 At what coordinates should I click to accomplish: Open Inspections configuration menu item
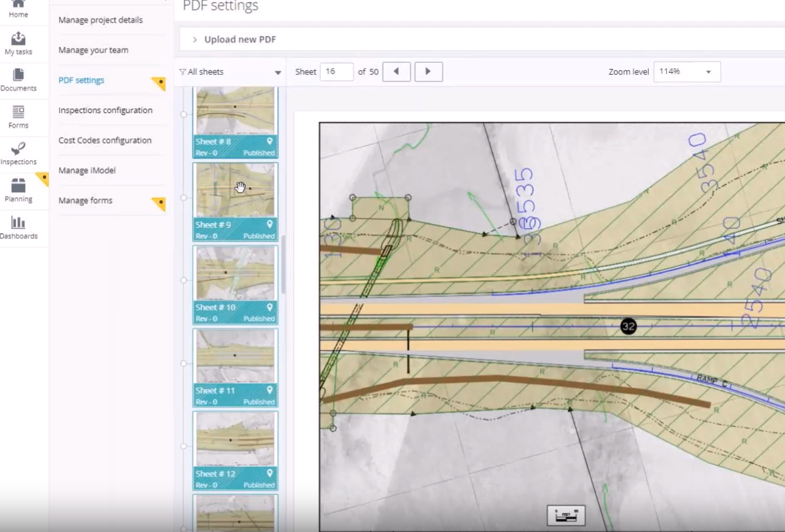(105, 110)
